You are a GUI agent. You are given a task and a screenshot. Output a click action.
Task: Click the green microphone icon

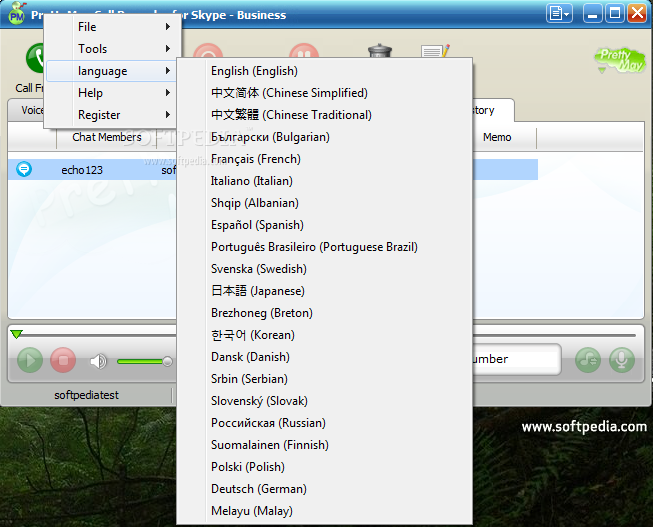point(621,360)
